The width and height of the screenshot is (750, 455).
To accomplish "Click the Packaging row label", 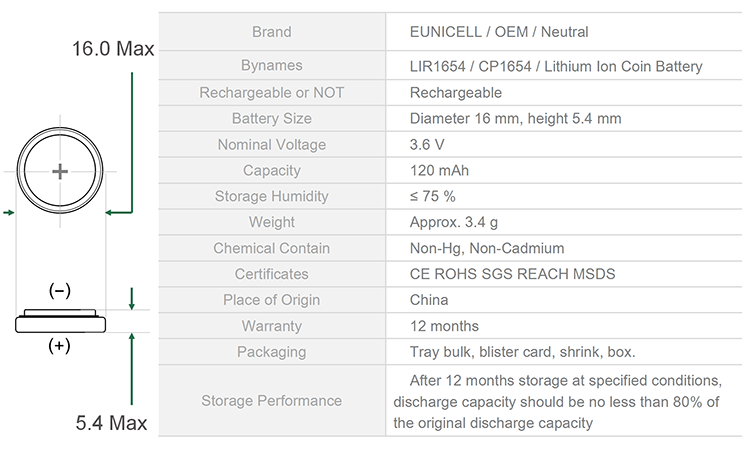I will coord(272,352).
